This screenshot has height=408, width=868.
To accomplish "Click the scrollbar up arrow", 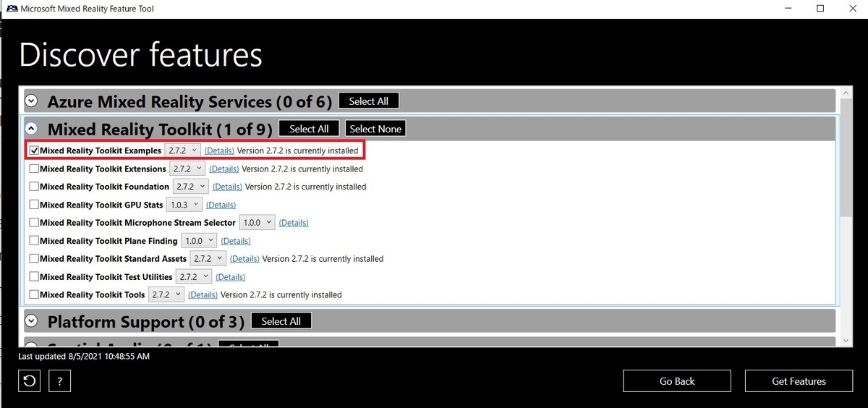I will click(x=846, y=93).
